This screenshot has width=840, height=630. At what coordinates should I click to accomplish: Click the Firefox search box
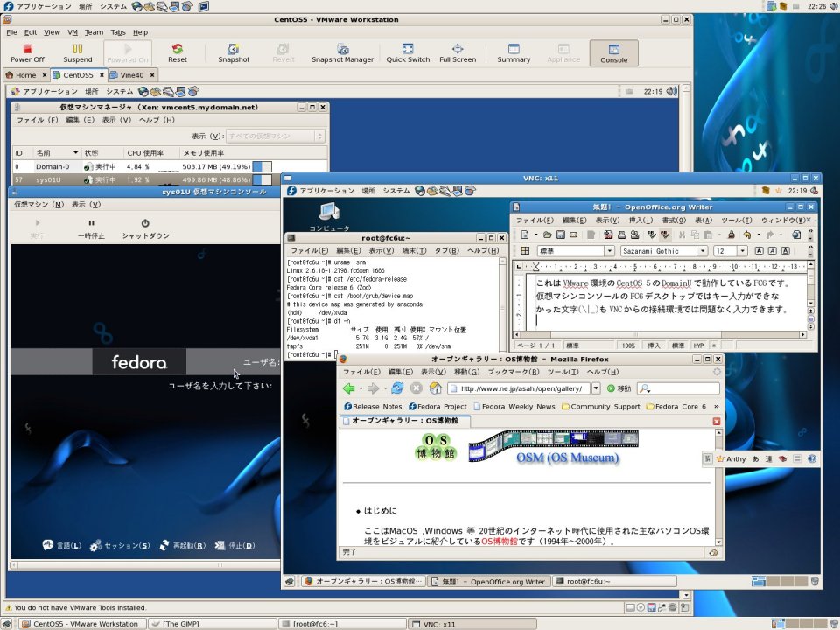[x=678, y=388]
